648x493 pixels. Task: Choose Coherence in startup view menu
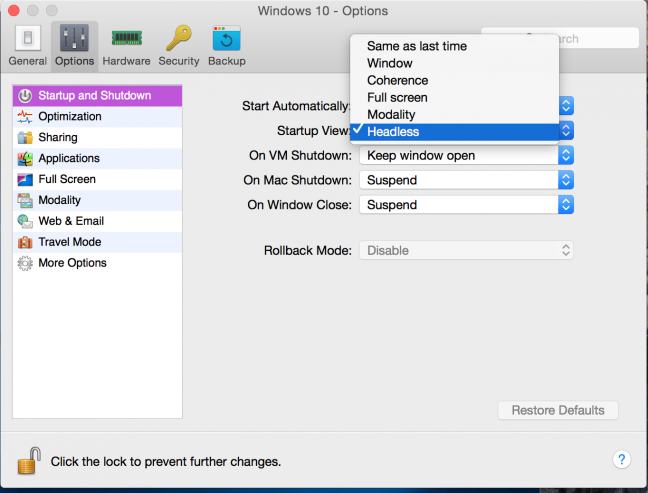[x=455, y=80]
